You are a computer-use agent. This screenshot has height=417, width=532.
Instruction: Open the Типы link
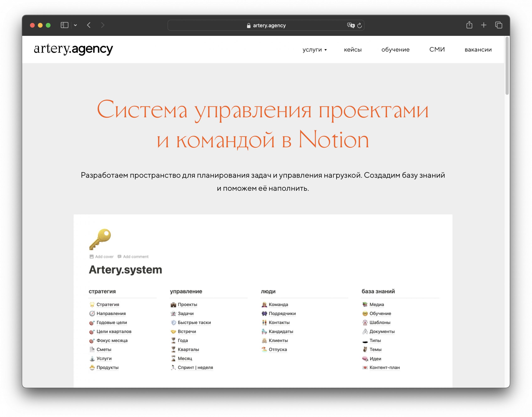click(375, 340)
